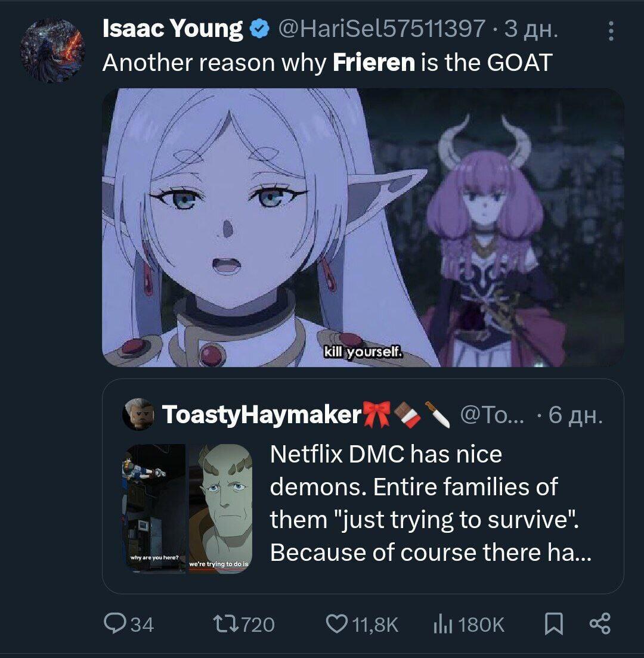Click the blue verified badge
Screen dimensions: 644x658
[x=260, y=29]
